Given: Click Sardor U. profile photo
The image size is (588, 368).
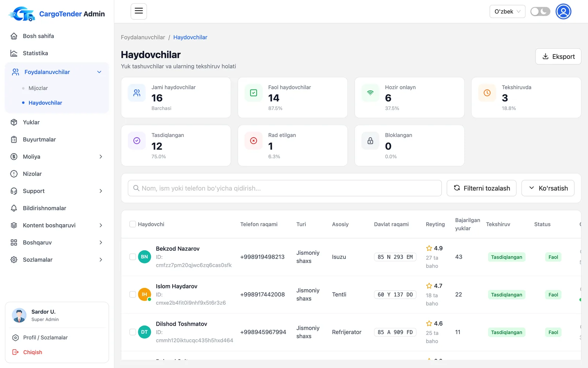Looking at the screenshot, I should point(19,315).
